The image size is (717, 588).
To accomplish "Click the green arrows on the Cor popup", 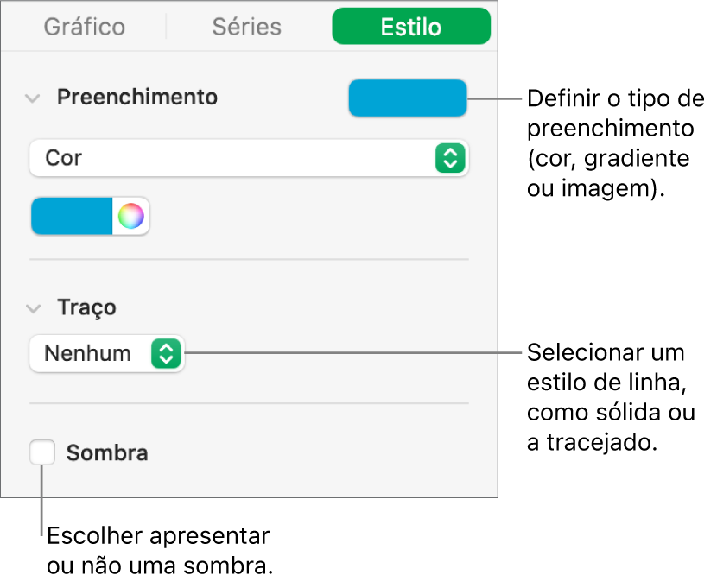I will pos(449,158).
